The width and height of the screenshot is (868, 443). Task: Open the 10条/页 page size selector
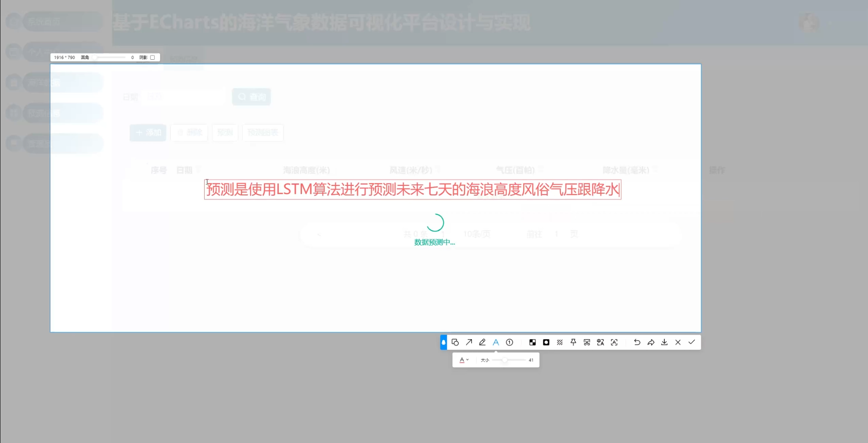(x=476, y=234)
